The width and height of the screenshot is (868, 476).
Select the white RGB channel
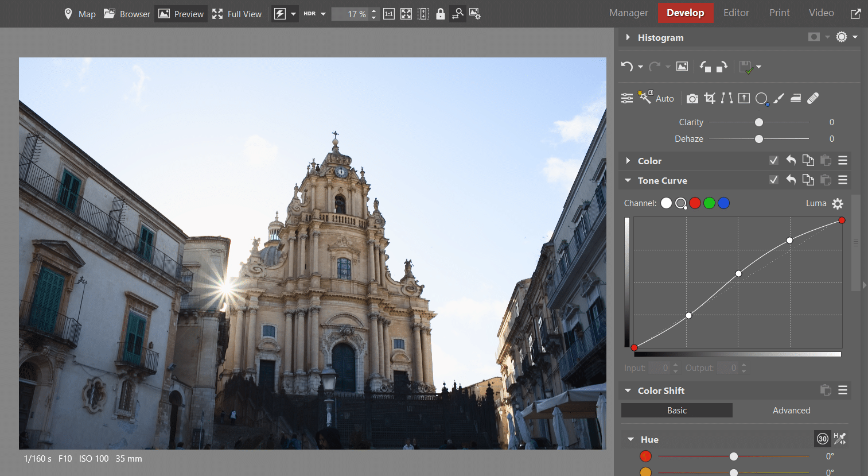(x=666, y=203)
